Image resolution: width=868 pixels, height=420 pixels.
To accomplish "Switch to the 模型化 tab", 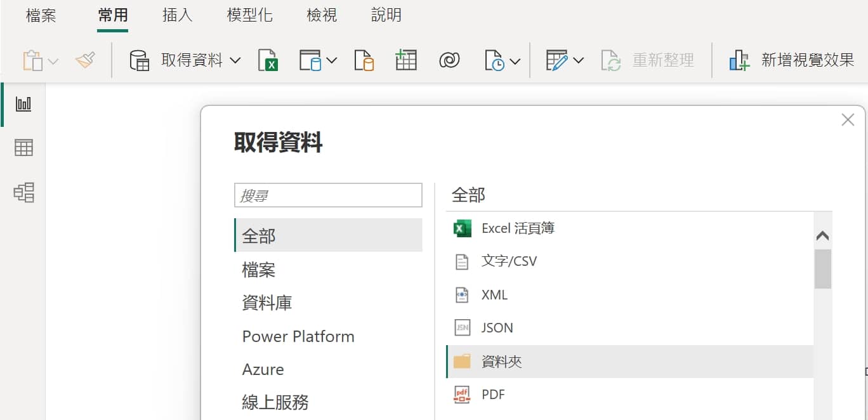I will click(249, 15).
